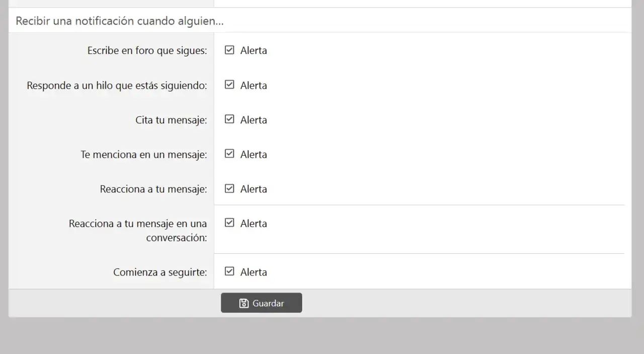Click the 'Alerta' text beside 'Comienza a seguirte'

[254, 272]
